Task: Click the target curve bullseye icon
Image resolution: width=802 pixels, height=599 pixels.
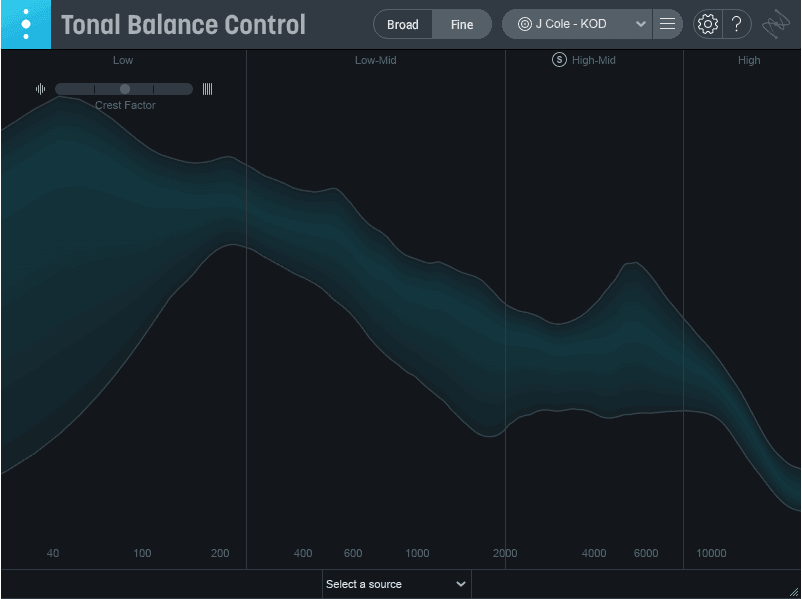Action: click(x=525, y=24)
